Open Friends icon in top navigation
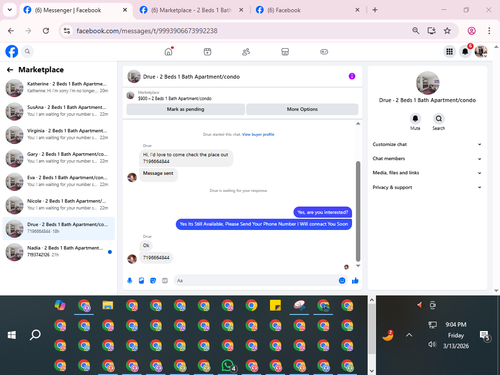This screenshot has width=500, height=375. [x=246, y=52]
